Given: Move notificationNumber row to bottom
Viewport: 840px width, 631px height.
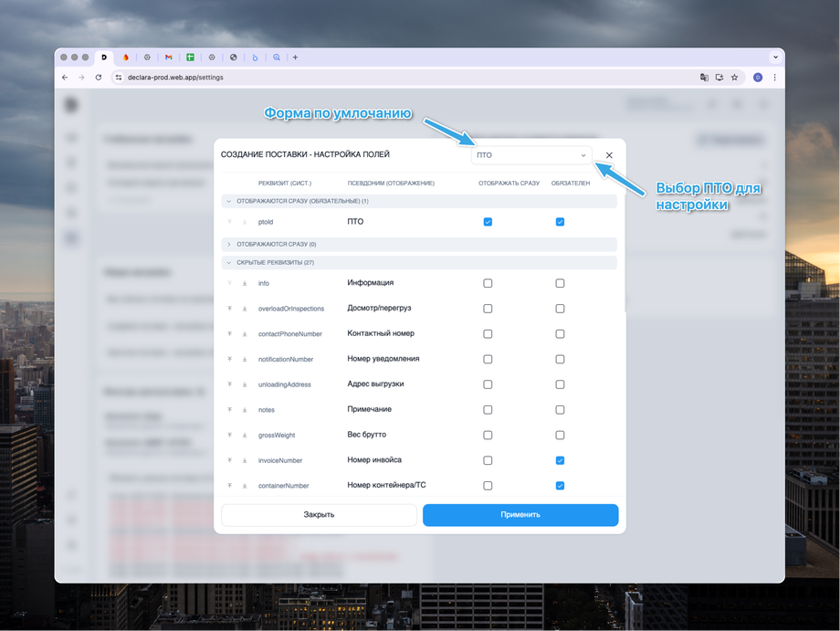Looking at the screenshot, I should (x=245, y=359).
